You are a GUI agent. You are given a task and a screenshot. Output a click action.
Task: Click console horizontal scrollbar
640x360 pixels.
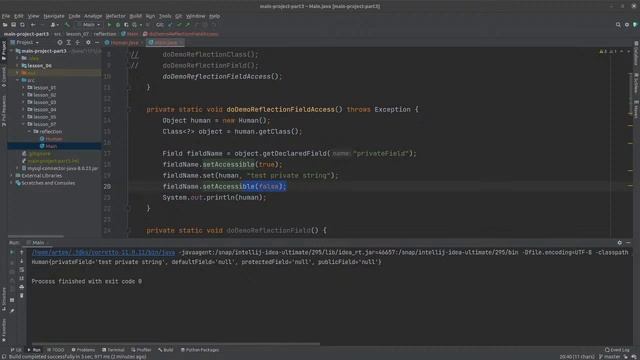[176, 344]
